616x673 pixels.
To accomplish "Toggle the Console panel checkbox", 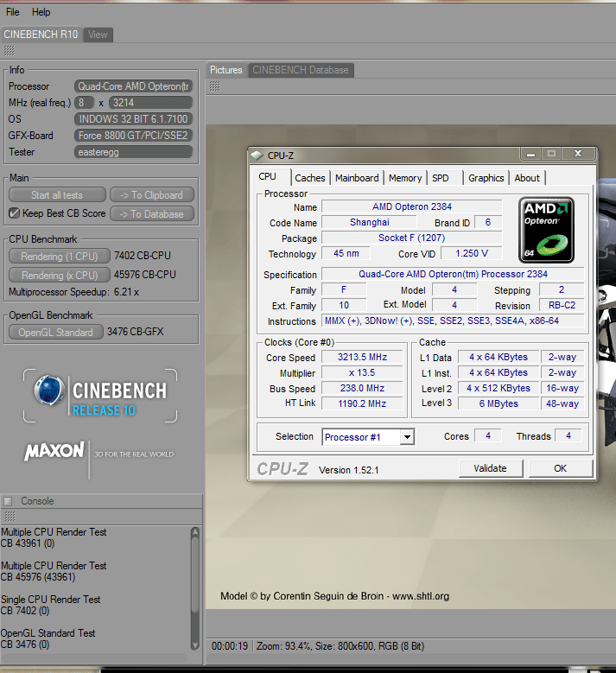I will coord(9,501).
